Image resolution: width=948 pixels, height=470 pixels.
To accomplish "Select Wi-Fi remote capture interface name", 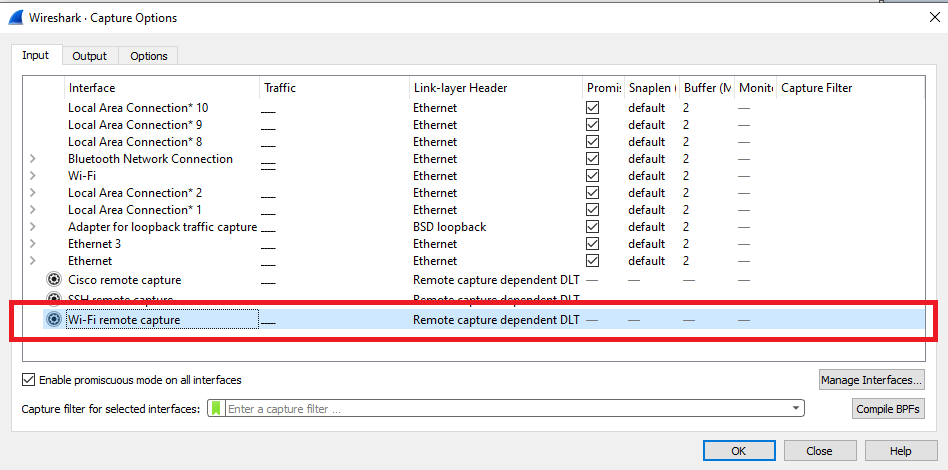I will point(124,319).
